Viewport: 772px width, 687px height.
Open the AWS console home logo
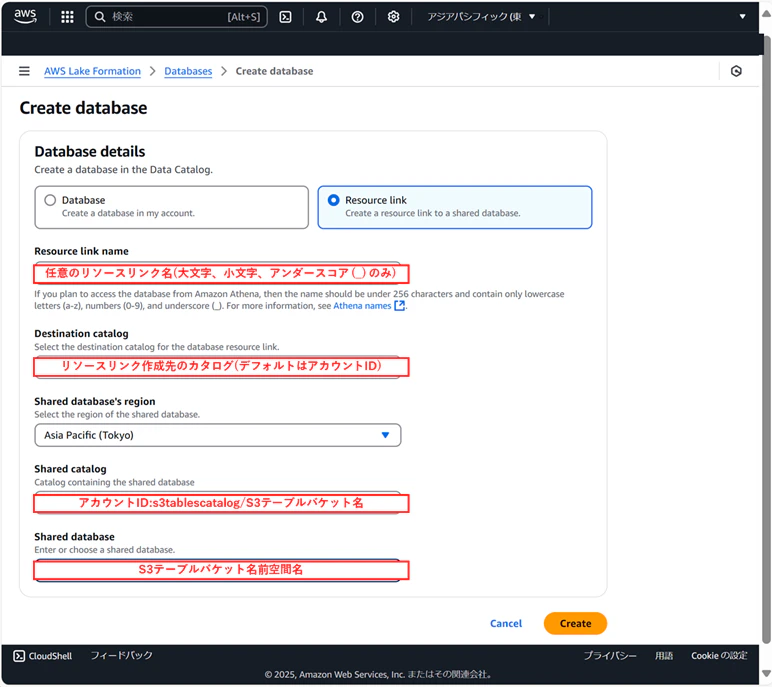pyautogui.click(x=25, y=16)
